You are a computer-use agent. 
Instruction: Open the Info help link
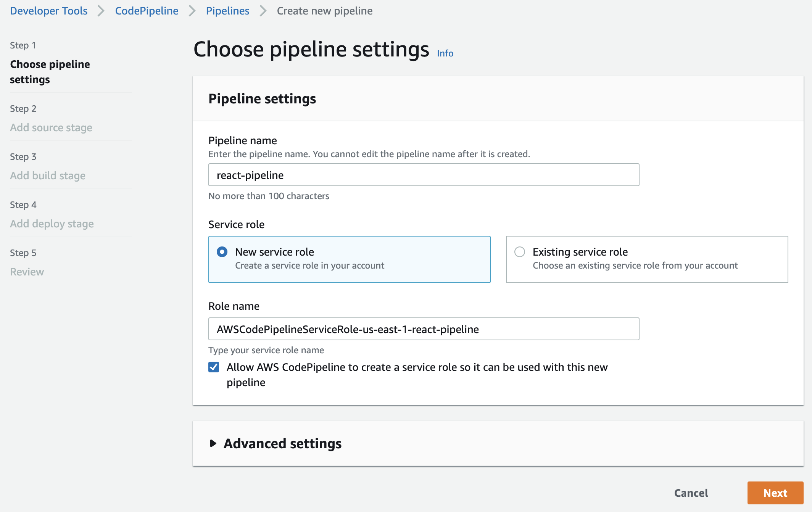pyautogui.click(x=445, y=53)
